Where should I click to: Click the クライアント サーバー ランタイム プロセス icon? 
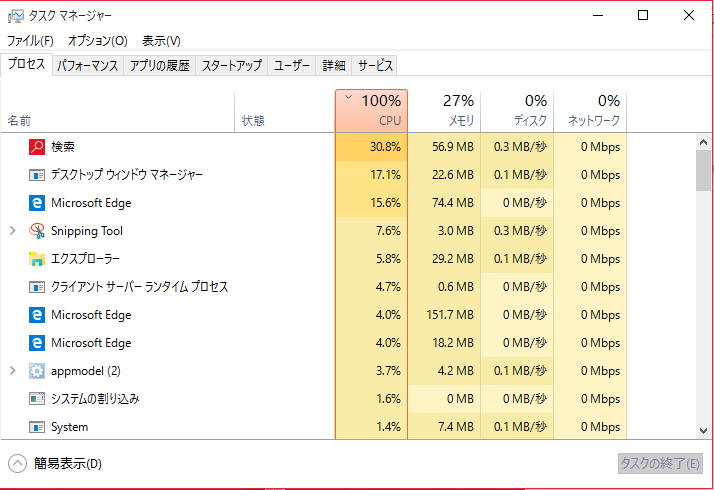(37, 287)
